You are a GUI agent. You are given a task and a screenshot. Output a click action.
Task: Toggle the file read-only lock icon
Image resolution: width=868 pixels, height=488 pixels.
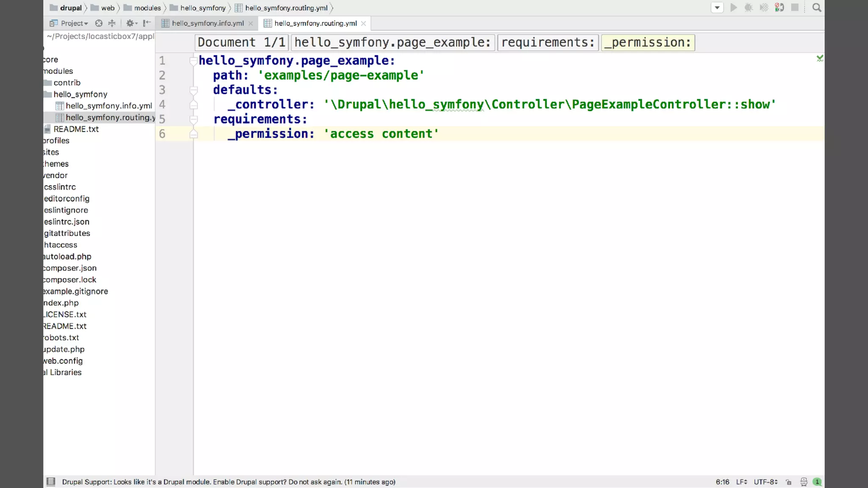(x=788, y=482)
